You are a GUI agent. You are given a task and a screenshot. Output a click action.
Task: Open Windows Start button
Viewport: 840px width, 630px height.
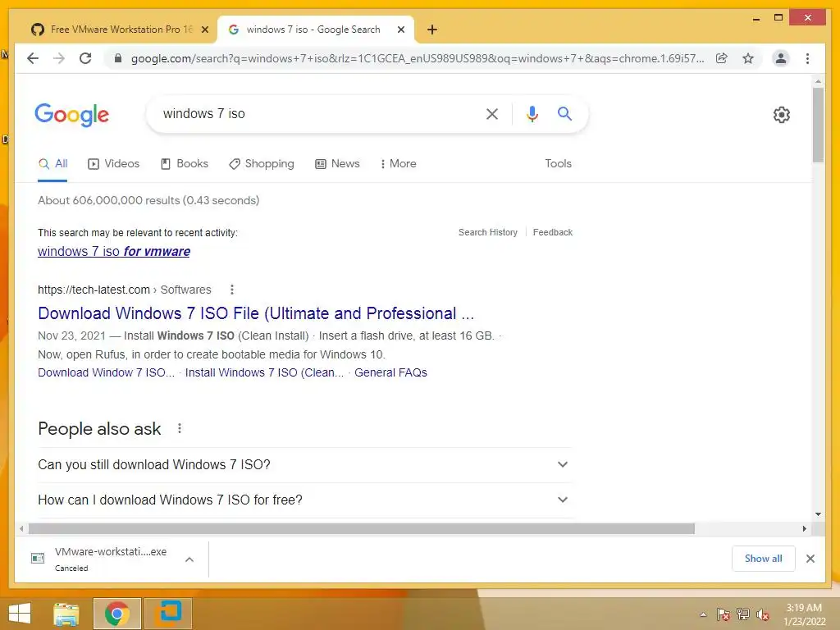click(20, 614)
